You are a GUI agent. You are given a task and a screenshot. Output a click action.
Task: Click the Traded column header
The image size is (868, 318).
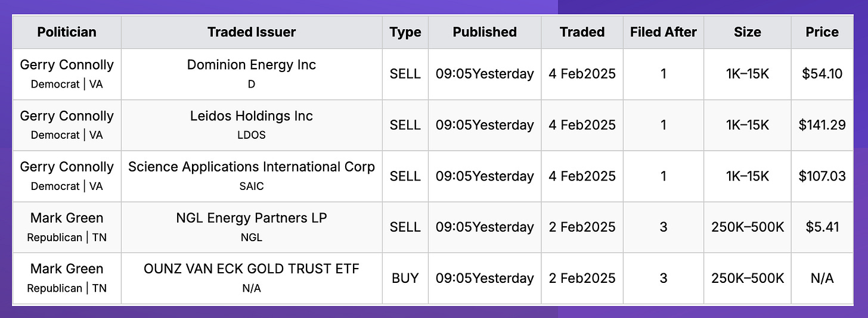click(582, 32)
